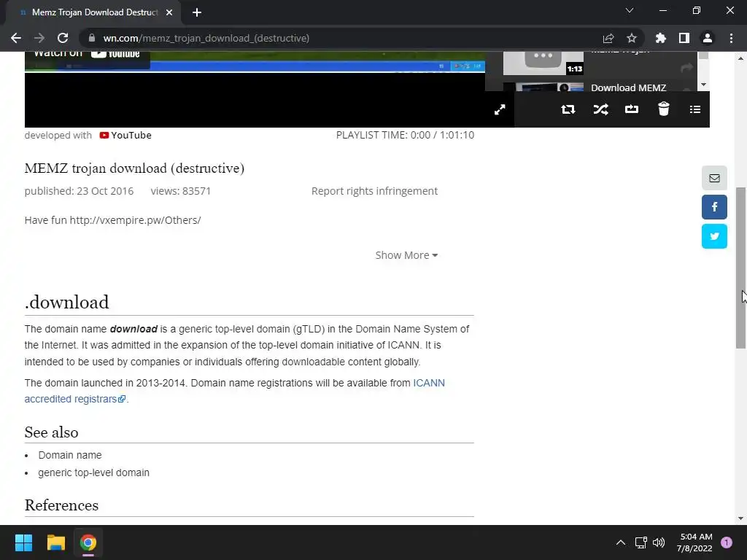Click Chrome icon in the taskbar
The image size is (747, 560).
pyautogui.click(x=88, y=542)
